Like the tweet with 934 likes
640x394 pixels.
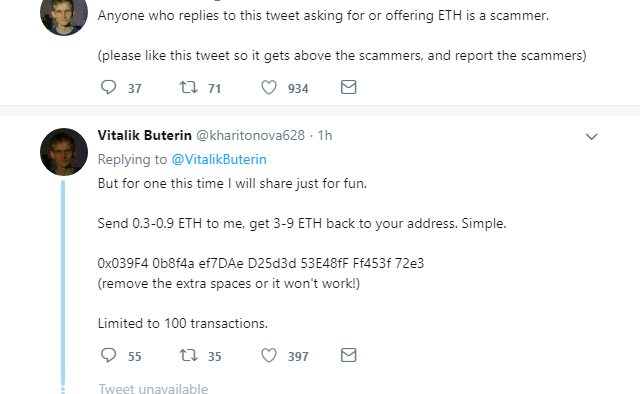click(x=269, y=87)
